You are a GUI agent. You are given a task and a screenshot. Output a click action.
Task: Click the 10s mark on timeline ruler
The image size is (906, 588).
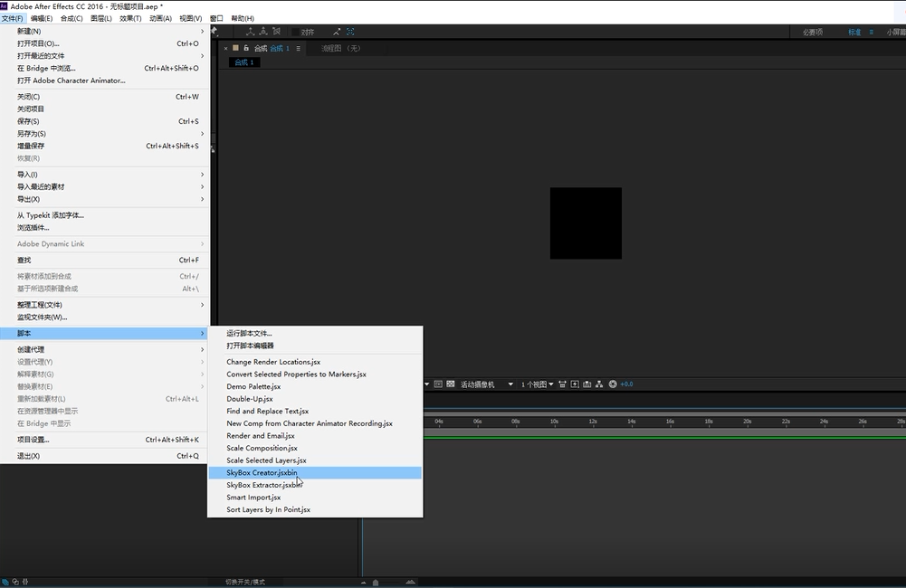(x=554, y=422)
